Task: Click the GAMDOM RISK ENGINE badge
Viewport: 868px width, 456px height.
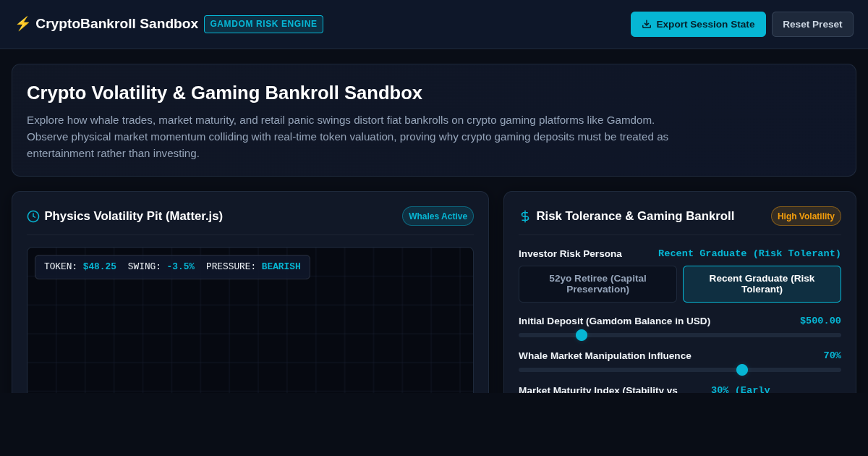Action: 263,24
